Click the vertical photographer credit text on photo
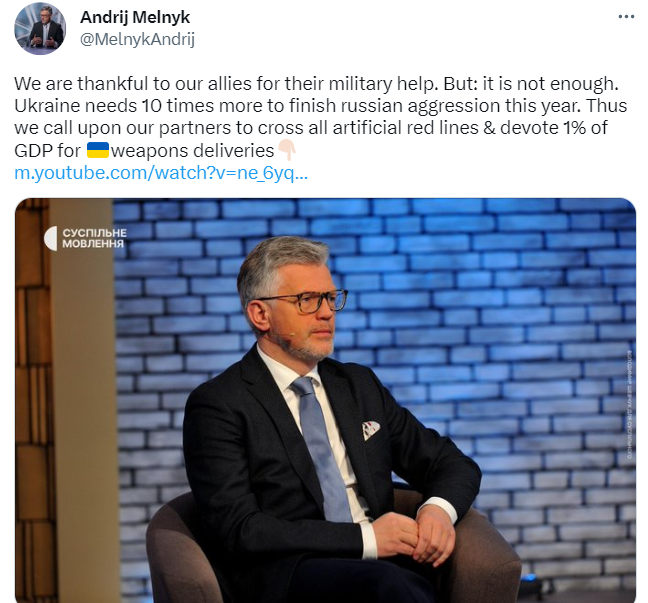 coord(629,404)
